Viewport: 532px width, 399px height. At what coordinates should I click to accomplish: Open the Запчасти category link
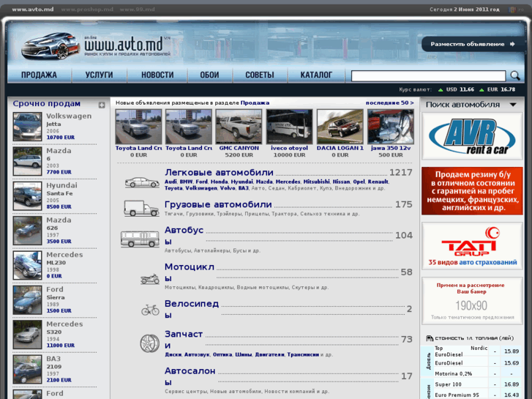184,340
